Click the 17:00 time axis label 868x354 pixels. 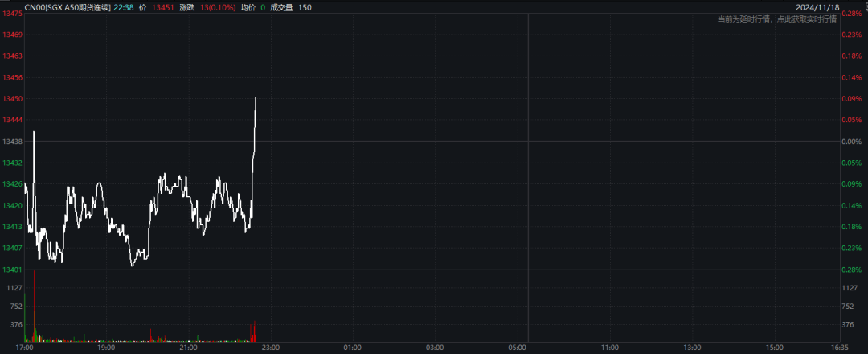[x=26, y=348]
